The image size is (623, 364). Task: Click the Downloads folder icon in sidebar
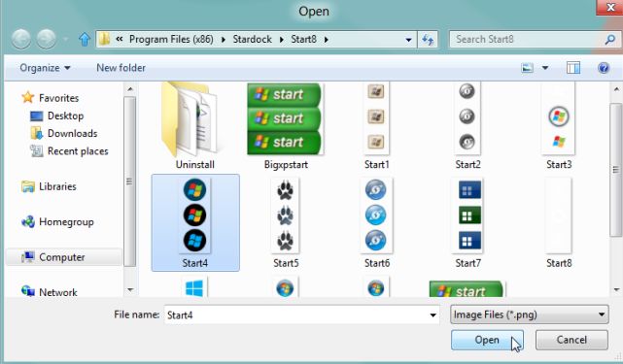[37, 133]
